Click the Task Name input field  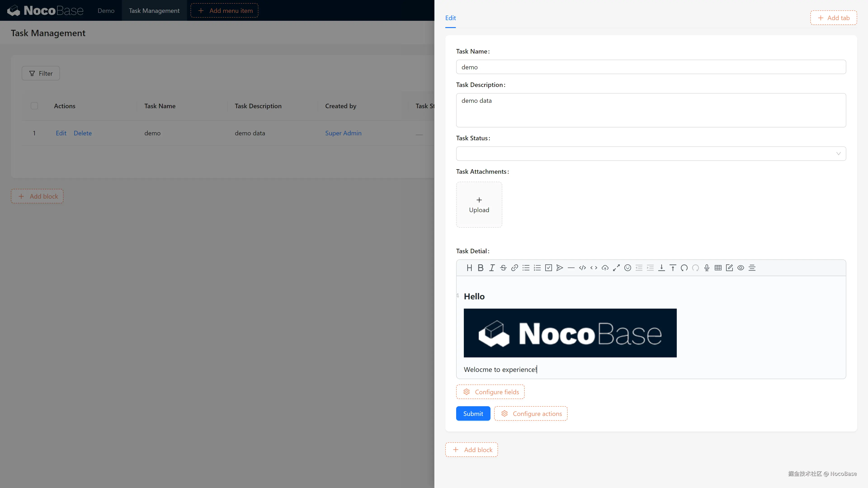(x=651, y=67)
